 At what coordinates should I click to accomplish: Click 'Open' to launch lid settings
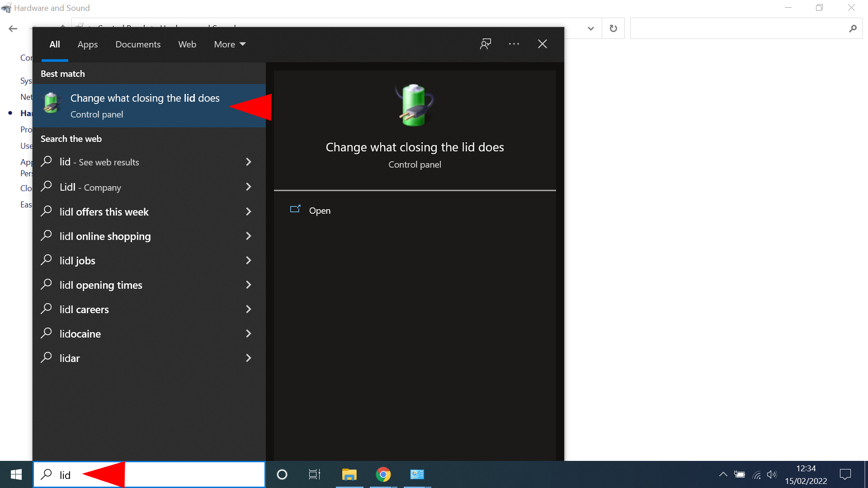pos(320,210)
